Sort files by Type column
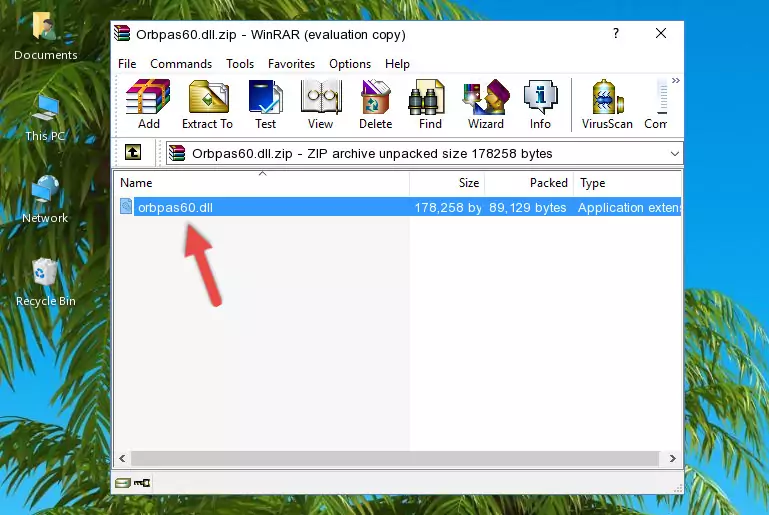The height and width of the screenshot is (515, 769). click(x=627, y=183)
